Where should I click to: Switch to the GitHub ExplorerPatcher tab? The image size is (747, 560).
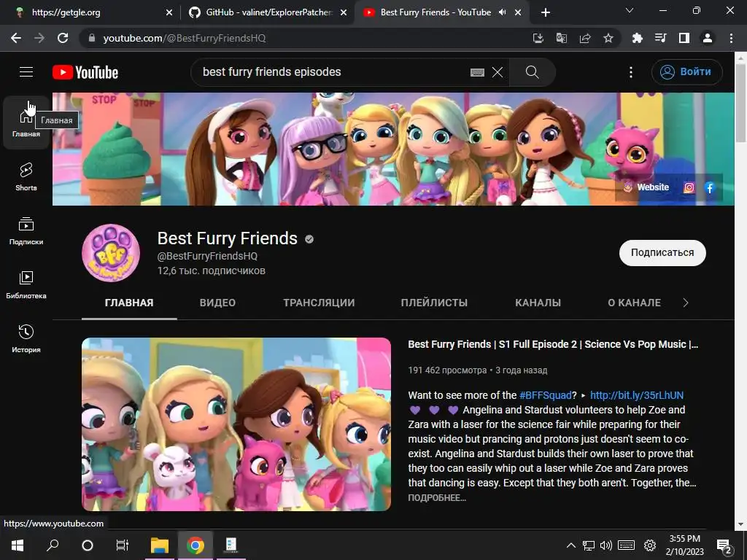pos(267,12)
